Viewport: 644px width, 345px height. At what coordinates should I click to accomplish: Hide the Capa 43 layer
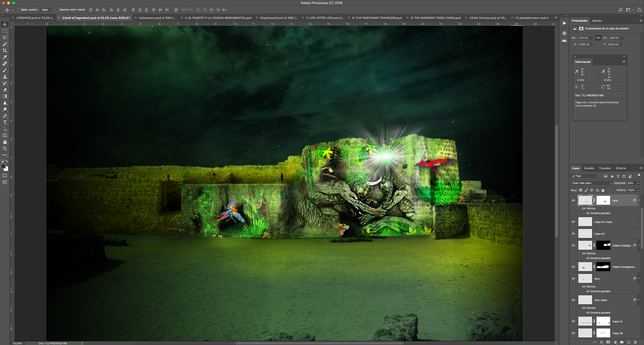573,233
